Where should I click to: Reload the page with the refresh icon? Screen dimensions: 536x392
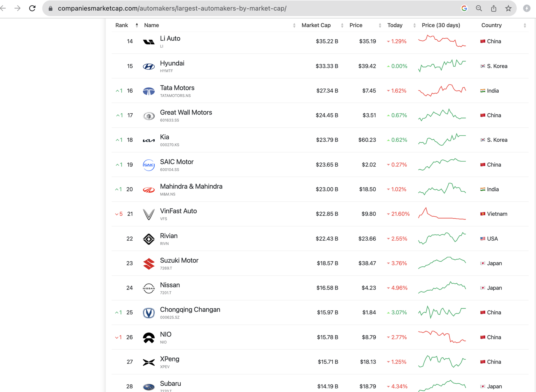tap(32, 8)
